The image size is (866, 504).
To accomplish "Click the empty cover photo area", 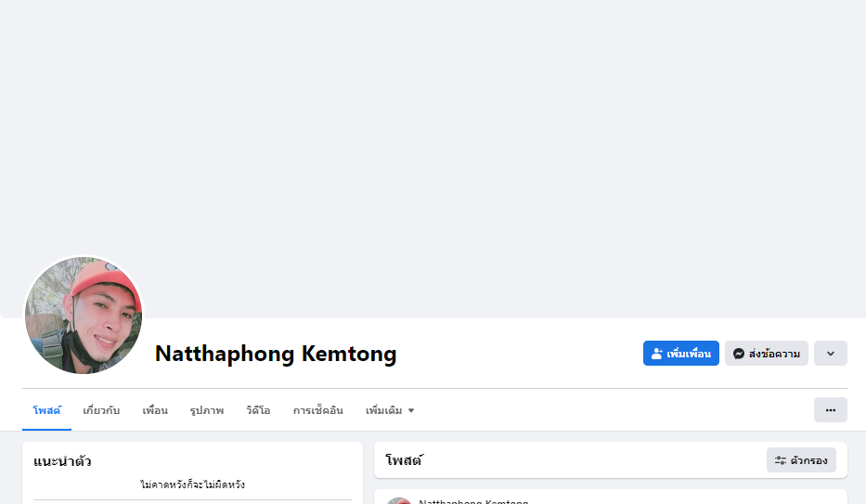I will click(x=433, y=139).
